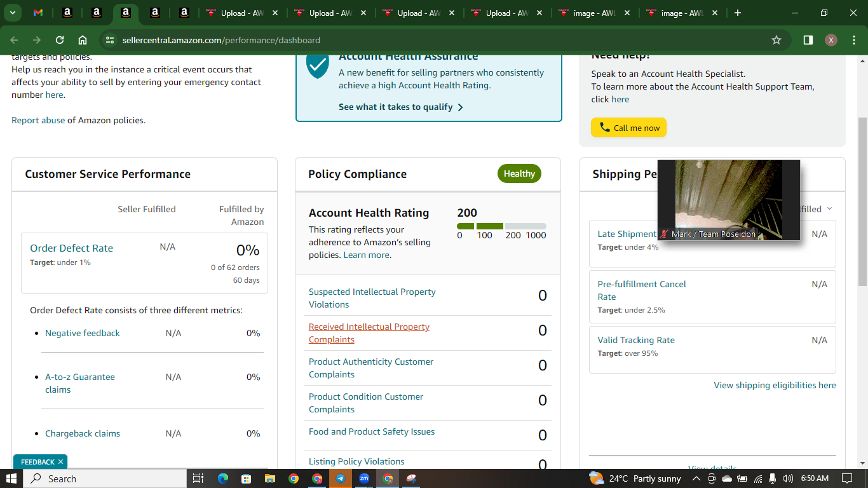Bookmark this page with the star icon
The width and height of the screenshot is (868, 488).
point(776,40)
